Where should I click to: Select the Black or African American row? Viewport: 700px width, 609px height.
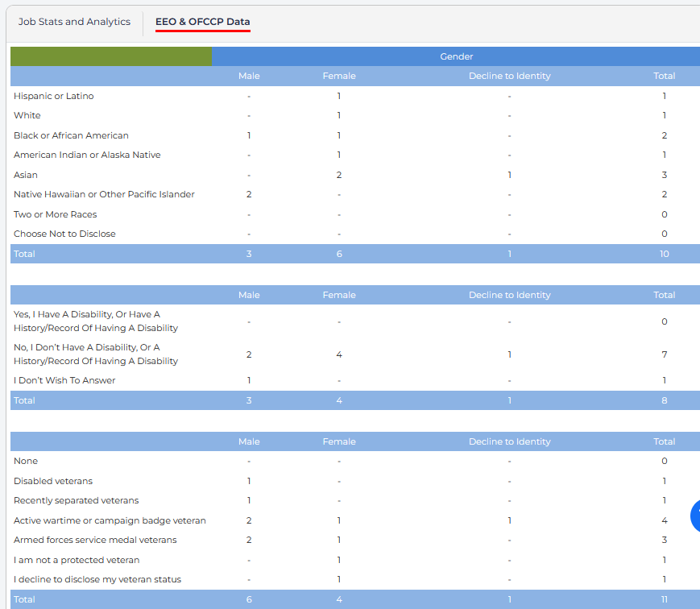pos(71,135)
